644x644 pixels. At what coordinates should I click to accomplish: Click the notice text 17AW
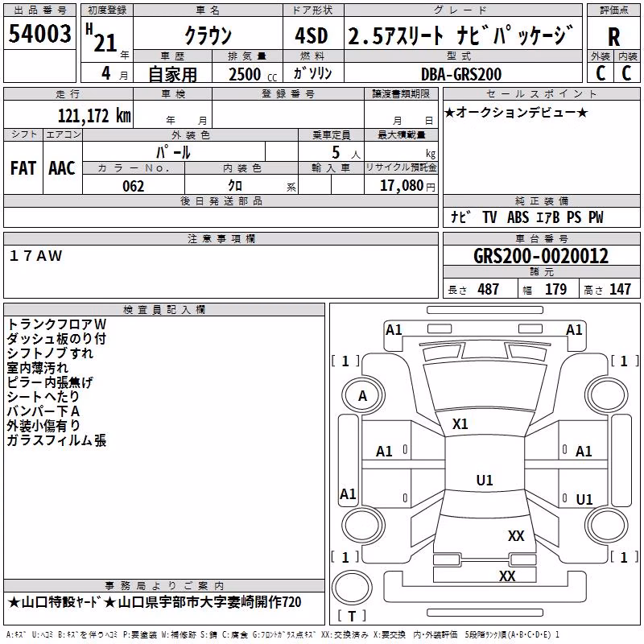click(35, 256)
